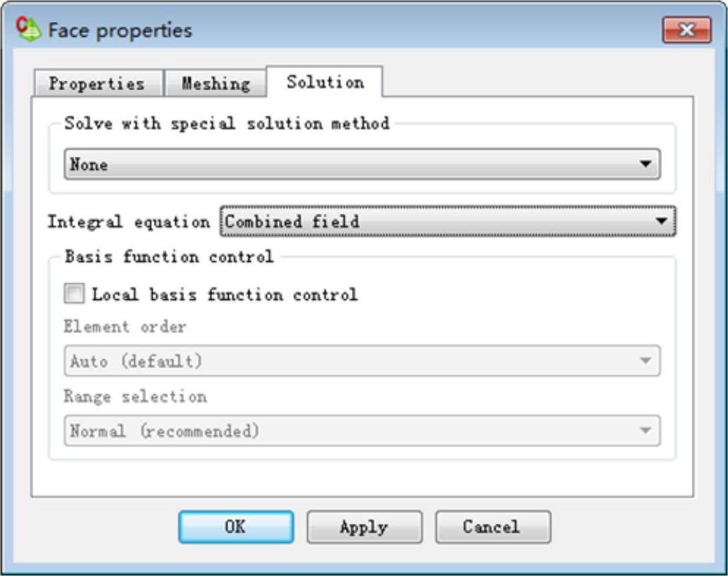The image size is (728, 576).
Task: Click the Integral equation label
Action: pyautogui.click(x=129, y=222)
